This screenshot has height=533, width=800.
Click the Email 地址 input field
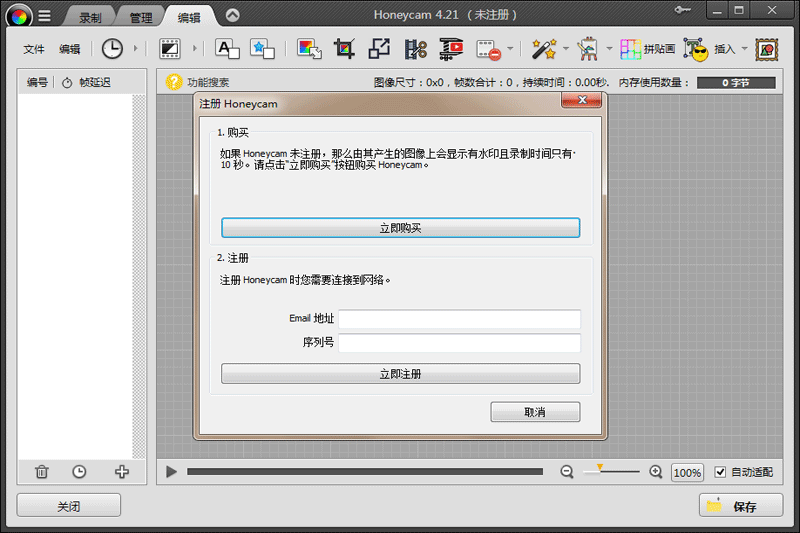tap(459, 319)
